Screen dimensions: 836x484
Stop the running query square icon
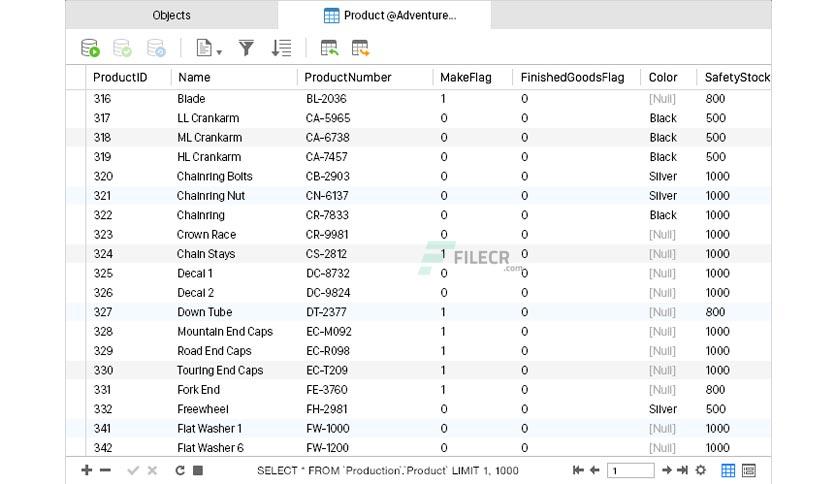(x=198, y=470)
